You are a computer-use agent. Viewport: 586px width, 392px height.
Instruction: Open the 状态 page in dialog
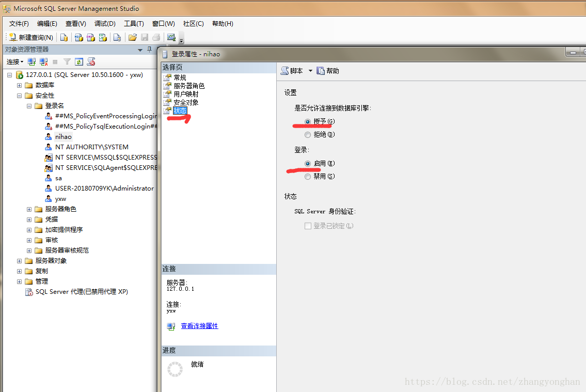point(180,111)
